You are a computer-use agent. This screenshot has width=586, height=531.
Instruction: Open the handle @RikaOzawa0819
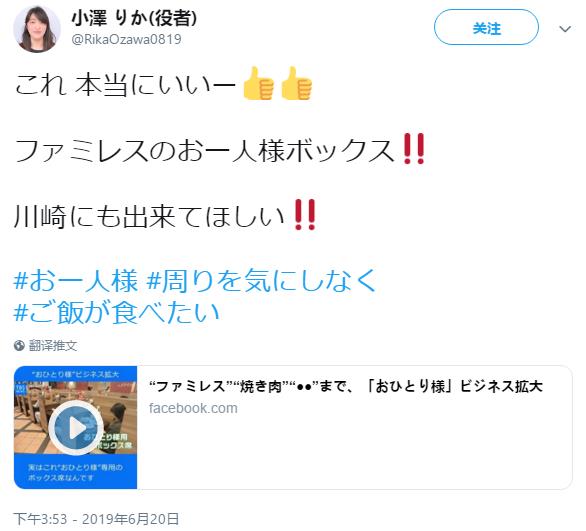[126, 39]
